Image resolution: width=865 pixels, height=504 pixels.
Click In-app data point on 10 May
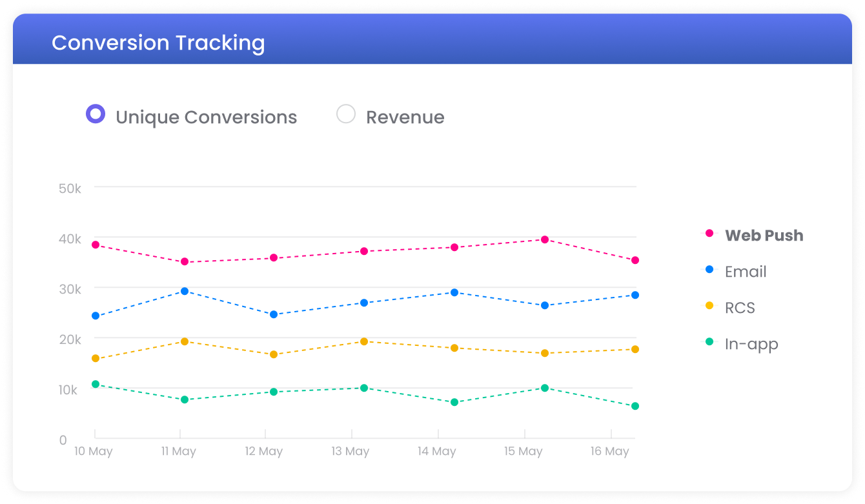click(x=96, y=384)
